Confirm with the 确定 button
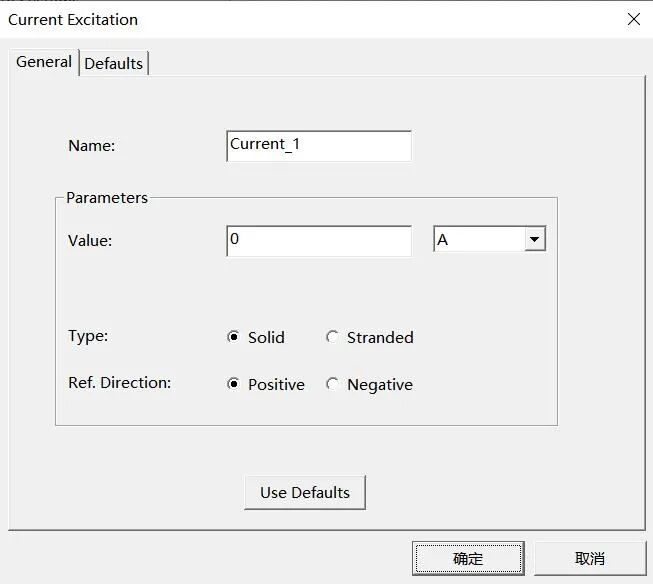653x584 pixels. pyautogui.click(x=468, y=558)
